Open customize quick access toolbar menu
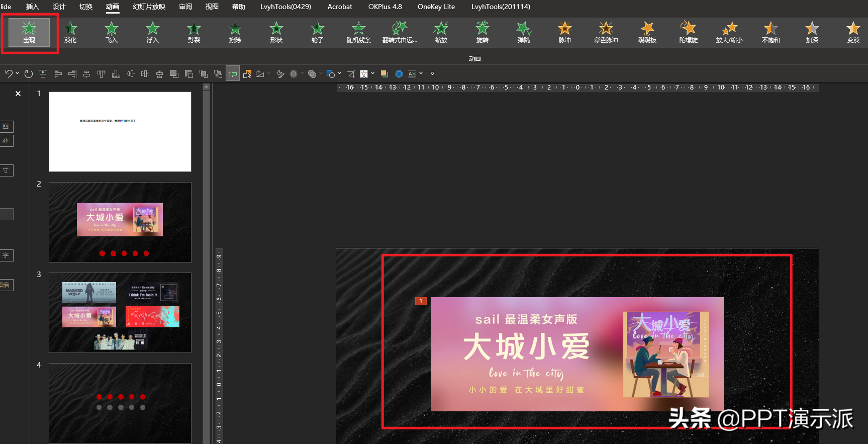868x444 pixels. 432,73
